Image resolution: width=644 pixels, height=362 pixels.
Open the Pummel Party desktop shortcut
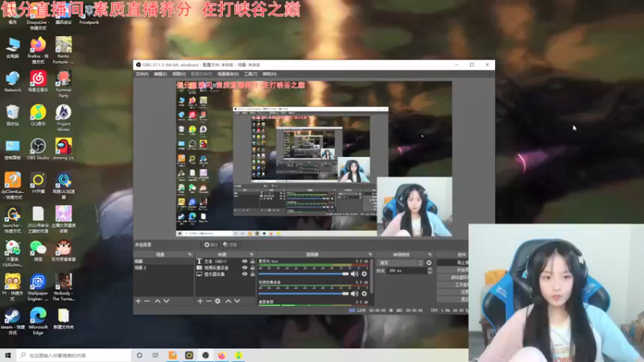(64, 84)
